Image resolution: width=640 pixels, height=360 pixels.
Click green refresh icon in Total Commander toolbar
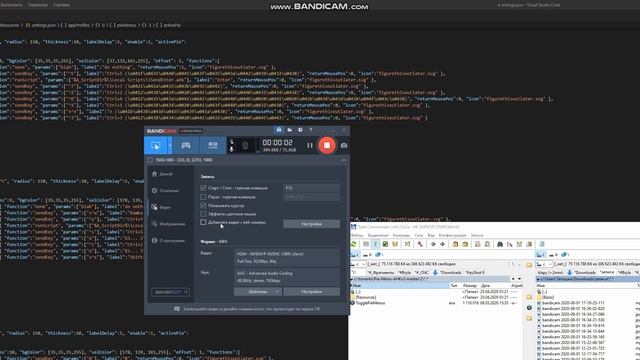[353, 244]
